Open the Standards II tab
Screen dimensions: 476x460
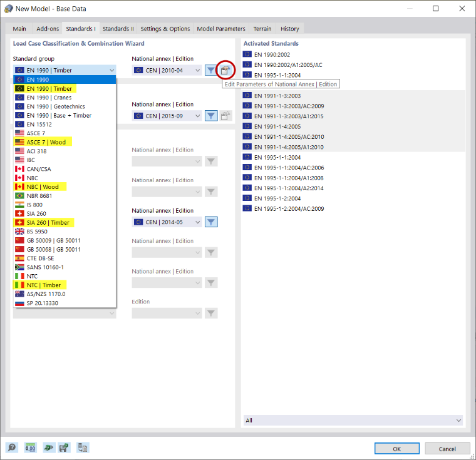pyautogui.click(x=118, y=29)
